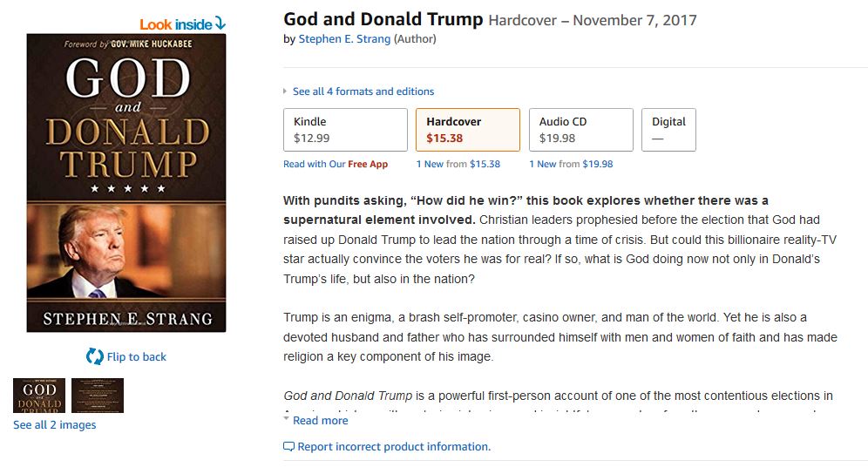Select the Hardcover $15.38 format
This screenshot has width=868, height=467.
coord(467,130)
